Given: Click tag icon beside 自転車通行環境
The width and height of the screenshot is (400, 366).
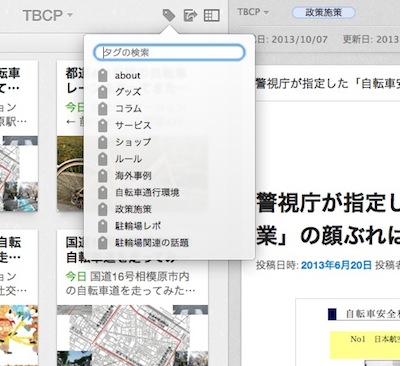Looking at the screenshot, I should [x=103, y=192].
